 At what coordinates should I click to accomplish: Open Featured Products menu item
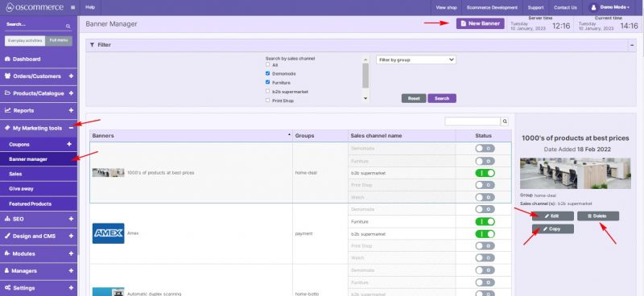39,203
